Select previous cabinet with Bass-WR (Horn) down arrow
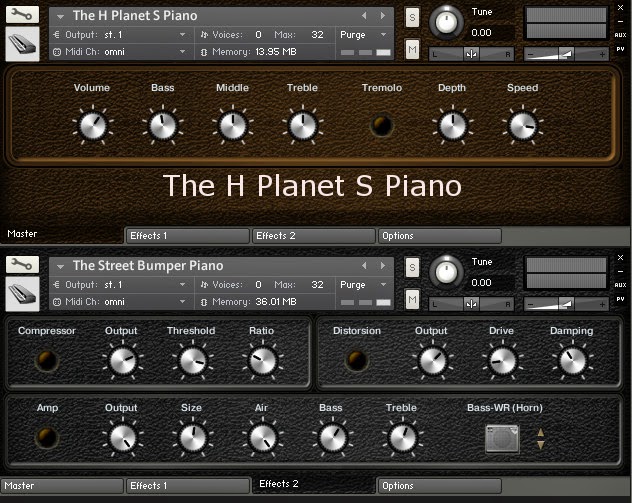 click(x=541, y=445)
